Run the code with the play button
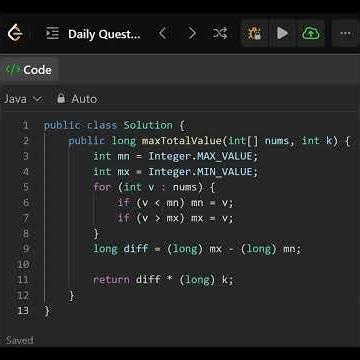 282,33
